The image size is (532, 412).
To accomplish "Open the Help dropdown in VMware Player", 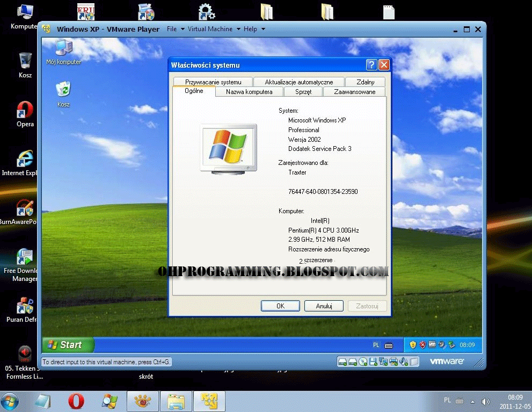I will coord(254,29).
